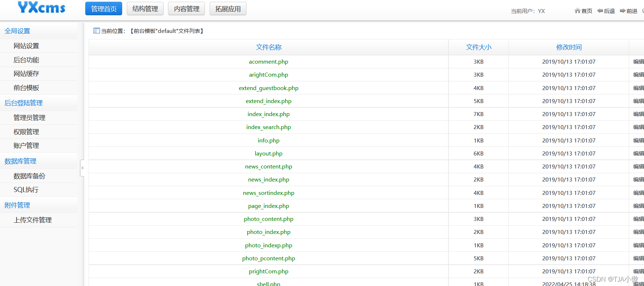This screenshot has height=286, width=644.
Task: Select 全局设置 section header
Action: [17, 31]
